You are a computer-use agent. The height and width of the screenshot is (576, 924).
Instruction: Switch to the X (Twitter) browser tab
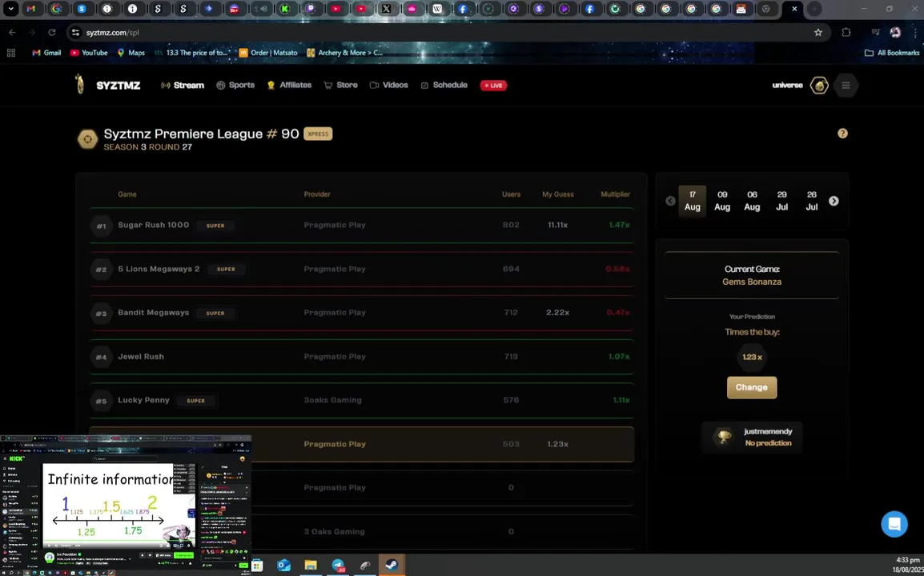pyautogui.click(x=387, y=9)
